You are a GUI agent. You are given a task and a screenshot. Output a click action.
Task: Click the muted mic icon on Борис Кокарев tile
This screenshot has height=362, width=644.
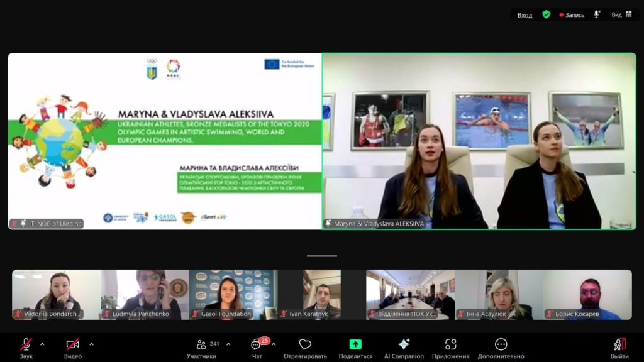(550, 314)
